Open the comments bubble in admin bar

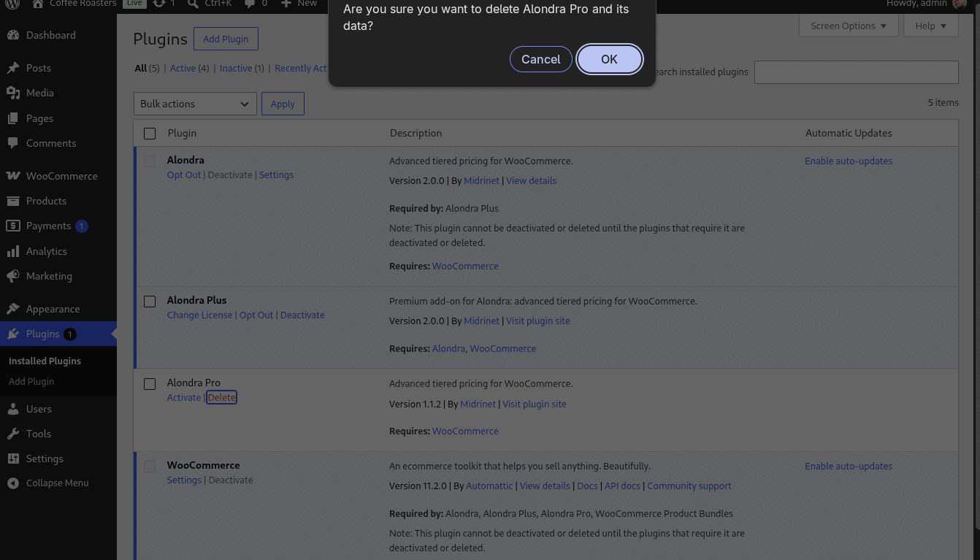tap(250, 4)
